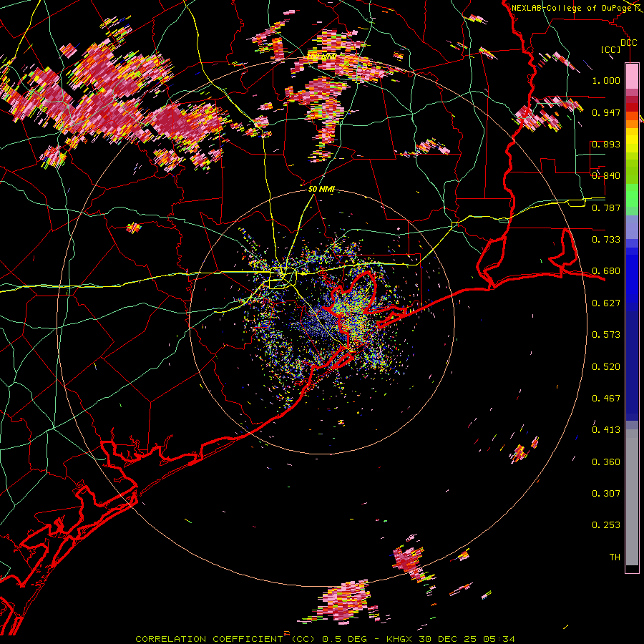The width and height of the screenshot is (644, 644).
Task: Click the 0.253 scale label
Action: pyautogui.click(x=606, y=525)
